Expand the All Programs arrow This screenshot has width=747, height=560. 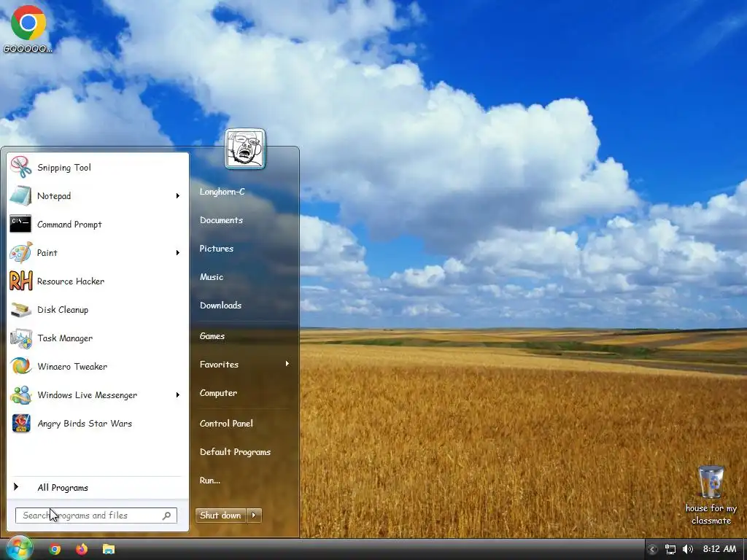(16, 486)
